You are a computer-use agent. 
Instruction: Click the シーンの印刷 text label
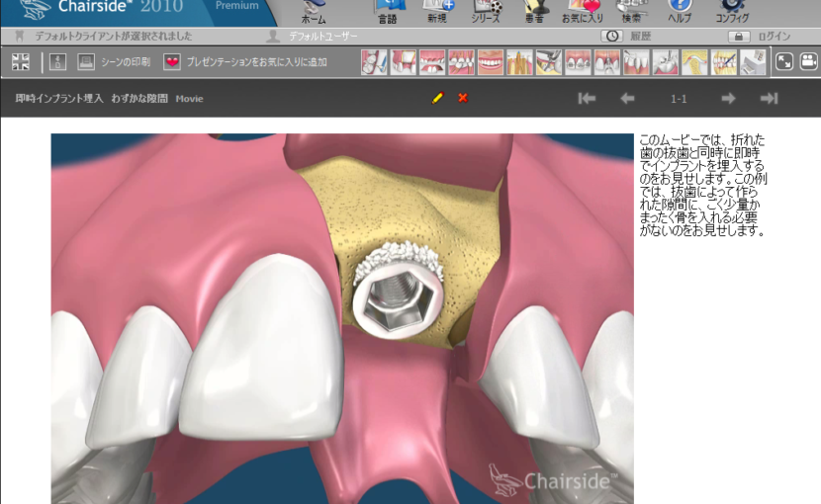click(x=126, y=61)
